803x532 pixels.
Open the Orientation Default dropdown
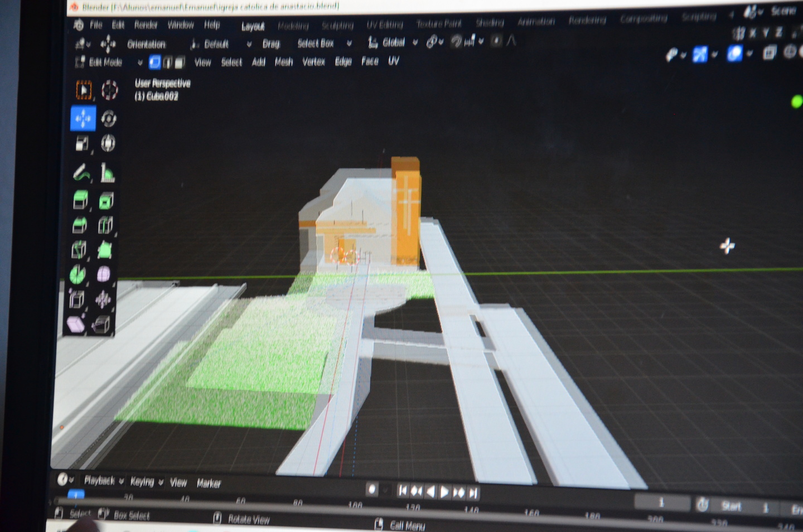click(x=221, y=44)
